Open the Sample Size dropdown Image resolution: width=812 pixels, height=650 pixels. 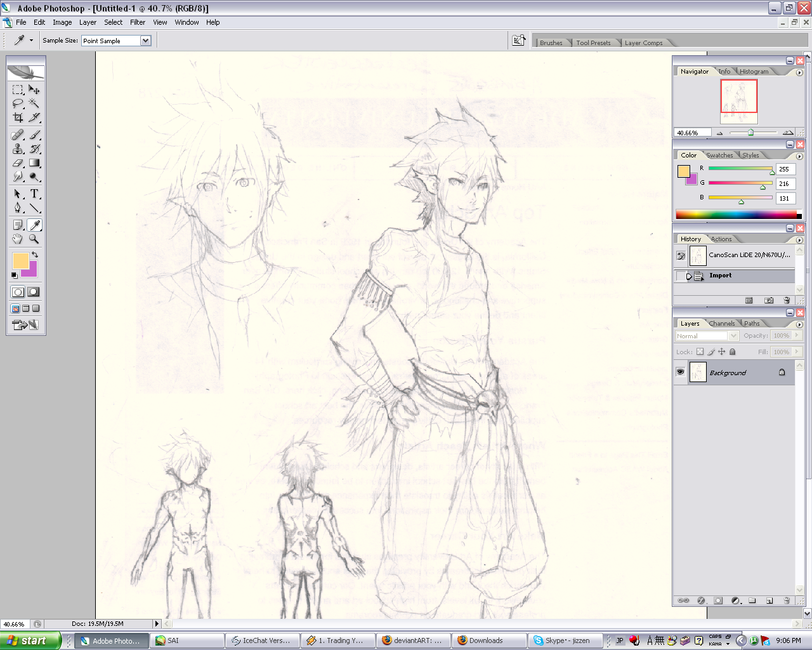[146, 41]
